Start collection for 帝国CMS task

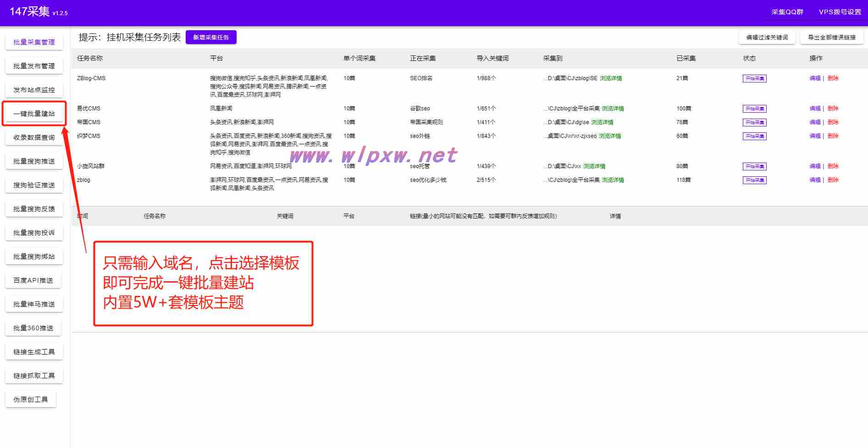pyautogui.click(x=754, y=123)
